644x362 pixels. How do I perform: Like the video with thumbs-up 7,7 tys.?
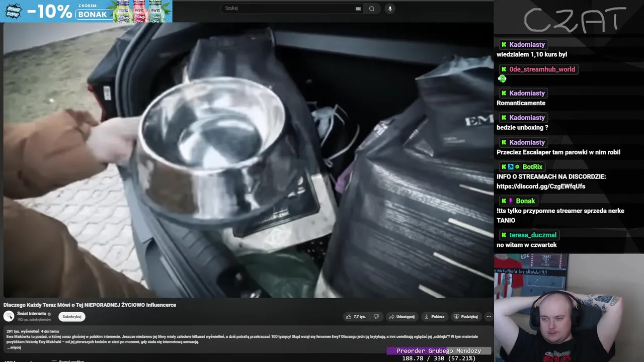click(x=355, y=317)
